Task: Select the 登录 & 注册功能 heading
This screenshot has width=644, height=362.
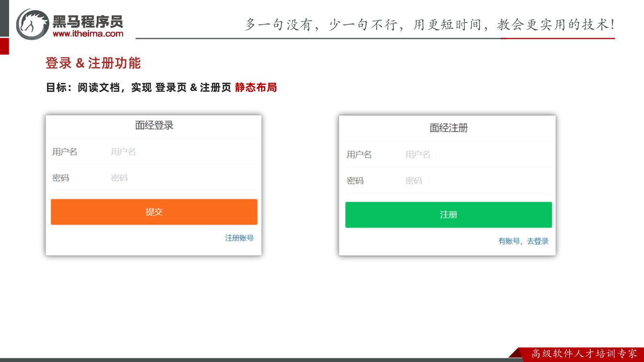Action: point(93,63)
